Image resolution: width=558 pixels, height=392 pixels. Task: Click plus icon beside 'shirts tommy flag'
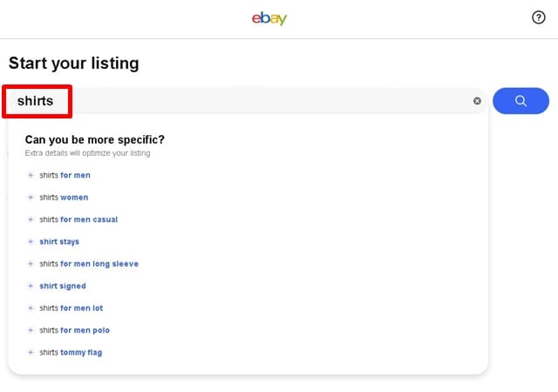(x=31, y=353)
